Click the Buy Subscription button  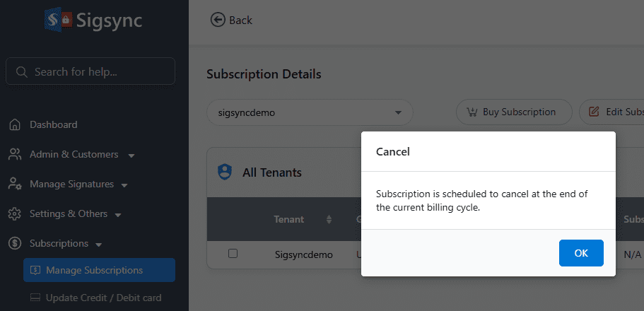pos(514,112)
